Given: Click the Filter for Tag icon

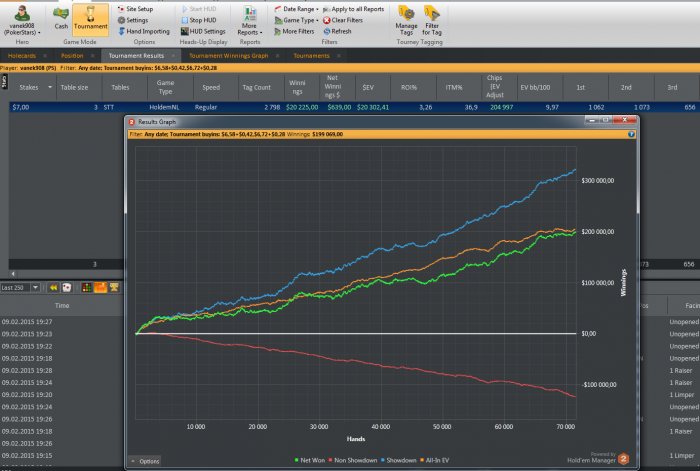Looking at the screenshot, I should tap(433, 19).
